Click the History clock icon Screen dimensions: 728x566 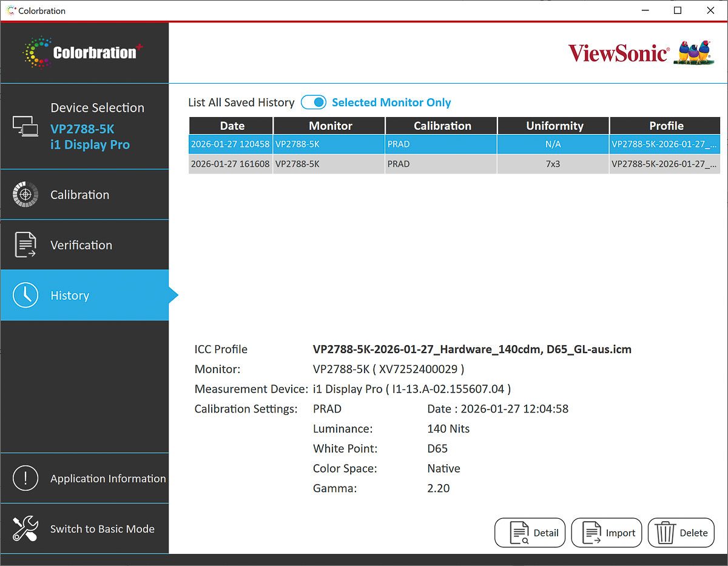click(x=25, y=295)
